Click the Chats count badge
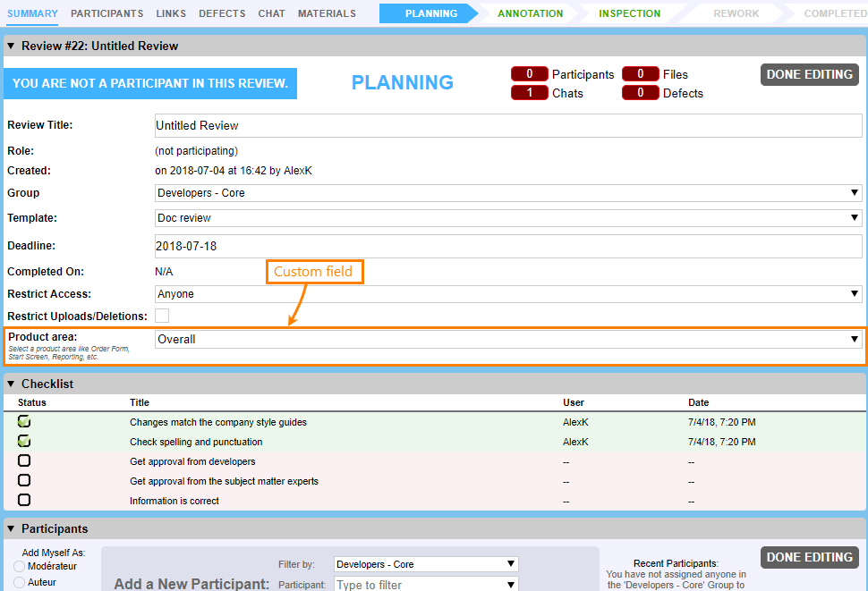The width and height of the screenshot is (868, 591). pyautogui.click(x=529, y=93)
